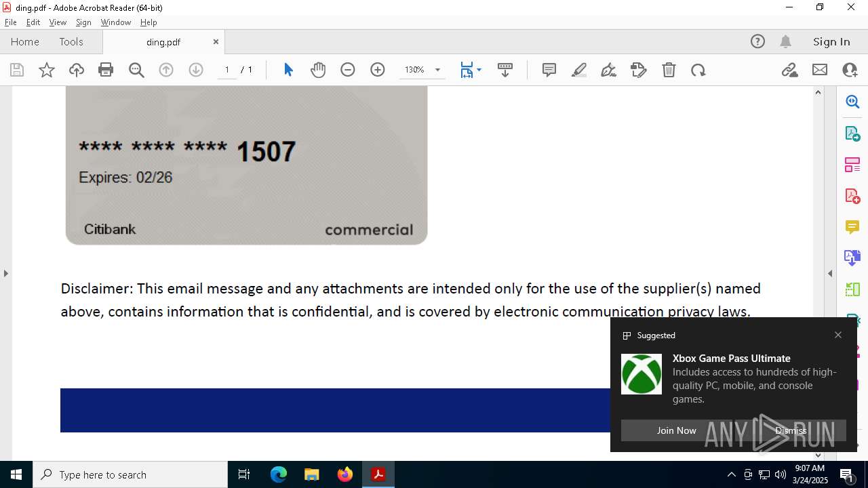This screenshot has width=868, height=488.
Task: Expand the zoom level dropdown arrow
Action: click(x=437, y=70)
